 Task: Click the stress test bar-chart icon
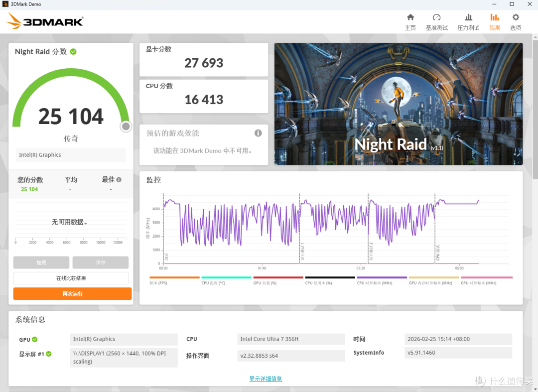[468, 17]
